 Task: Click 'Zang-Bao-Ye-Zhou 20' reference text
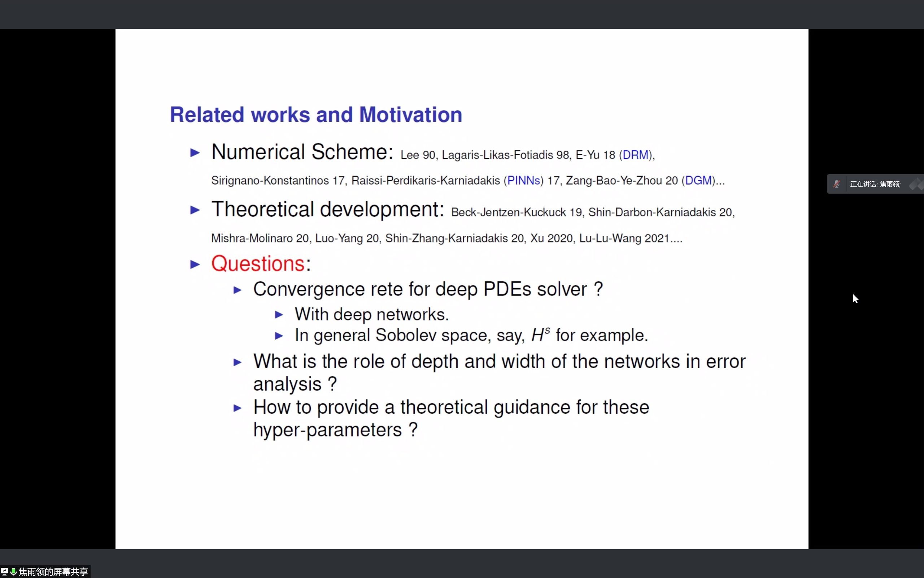pos(622,180)
